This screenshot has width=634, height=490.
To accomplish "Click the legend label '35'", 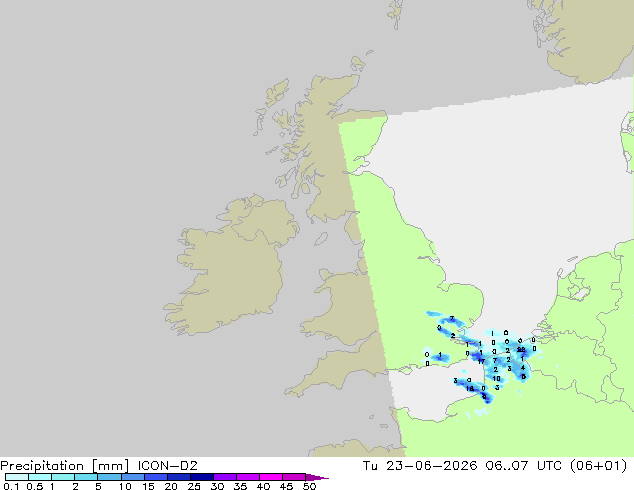I will tap(240, 486).
